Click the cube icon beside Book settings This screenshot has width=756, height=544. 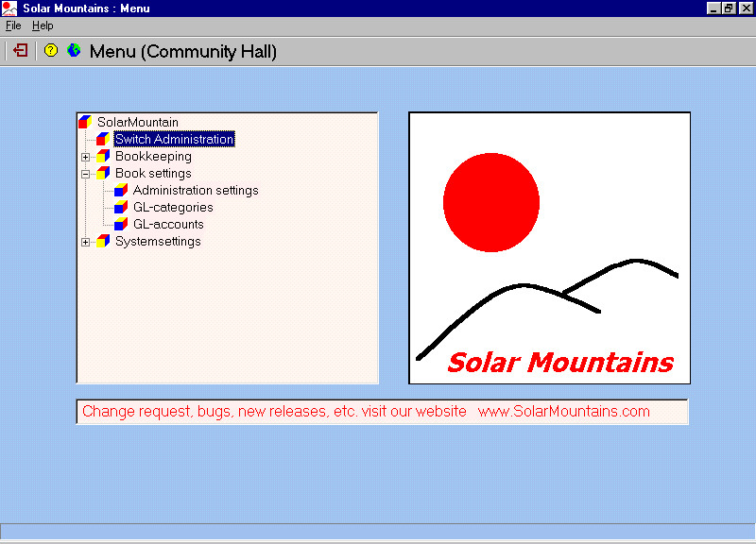(103, 173)
